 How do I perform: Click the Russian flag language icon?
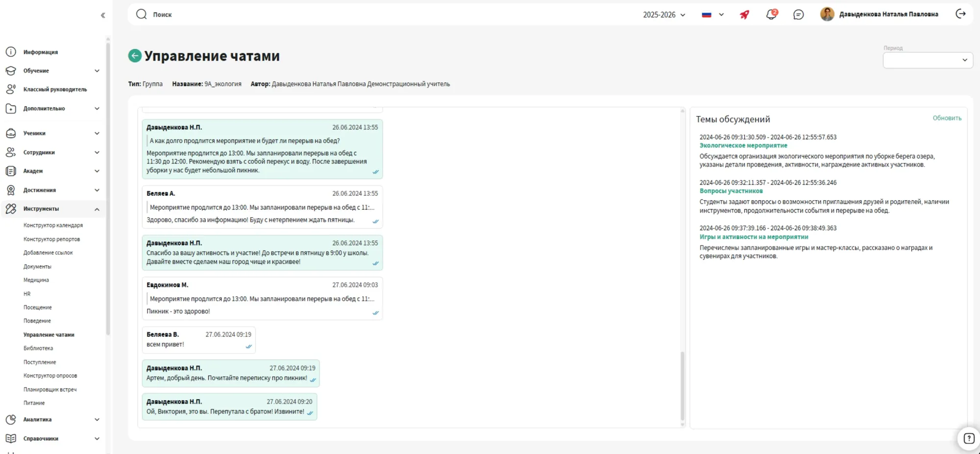tap(707, 15)
